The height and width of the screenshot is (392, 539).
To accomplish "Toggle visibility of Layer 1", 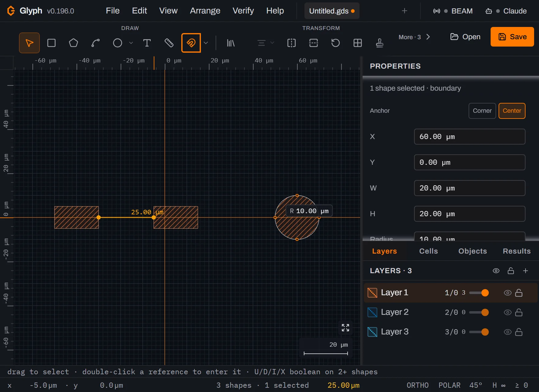I will [x=507, y=293].
